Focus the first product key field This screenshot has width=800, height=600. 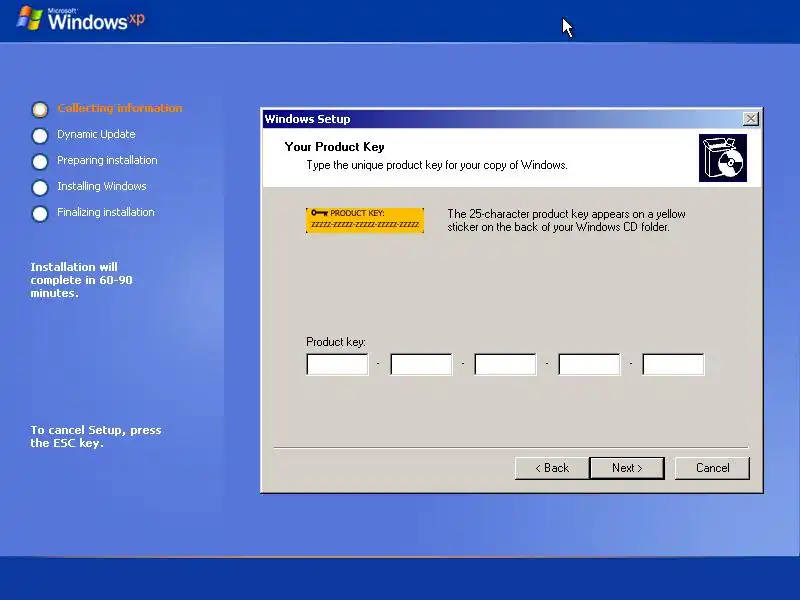click(x=337, y=364)
